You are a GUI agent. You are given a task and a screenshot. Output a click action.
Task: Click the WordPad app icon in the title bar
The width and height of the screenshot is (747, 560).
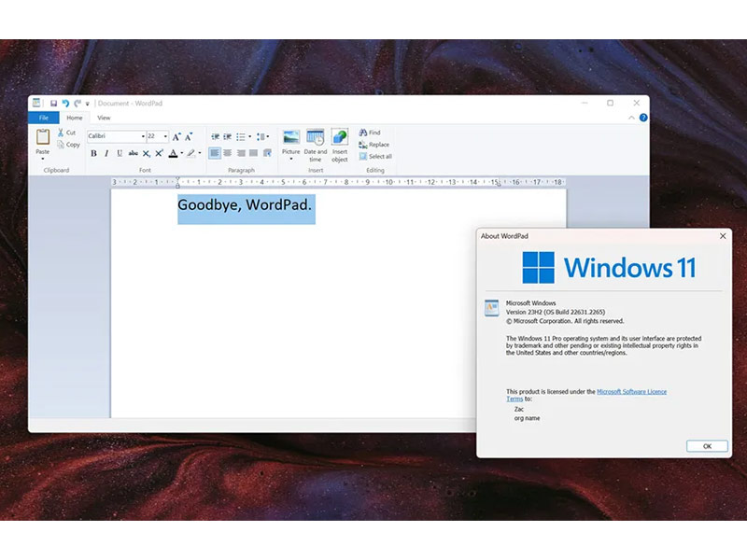tap(36, 103)
